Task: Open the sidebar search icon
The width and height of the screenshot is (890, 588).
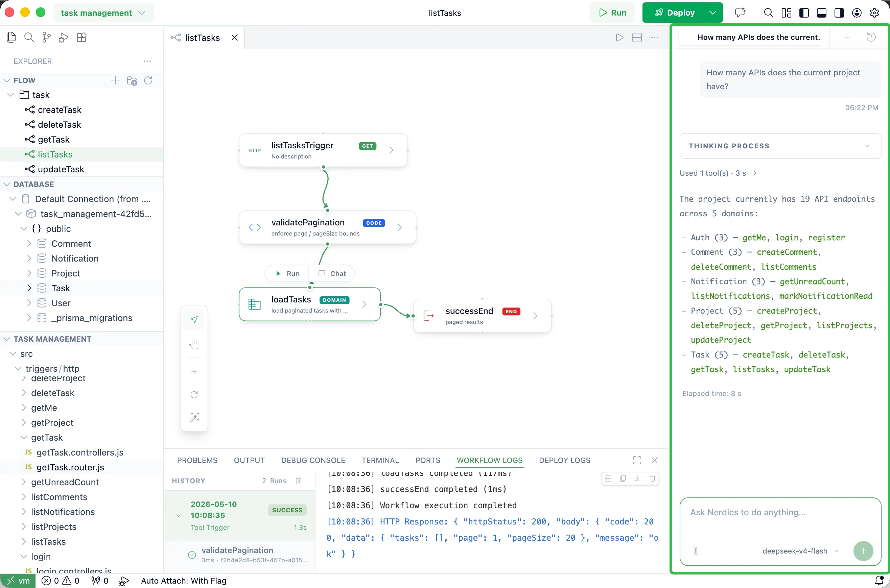Action: 29,37
